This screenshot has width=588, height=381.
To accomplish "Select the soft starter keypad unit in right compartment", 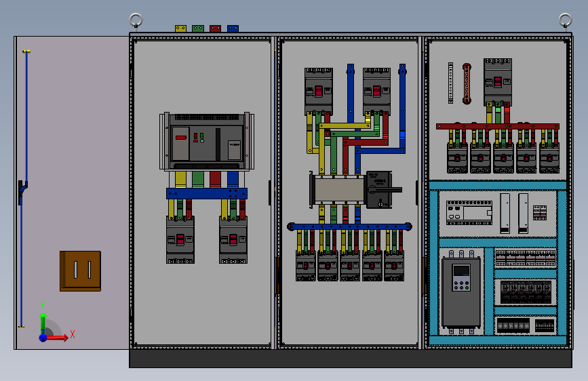I will (x=461, y=292).
